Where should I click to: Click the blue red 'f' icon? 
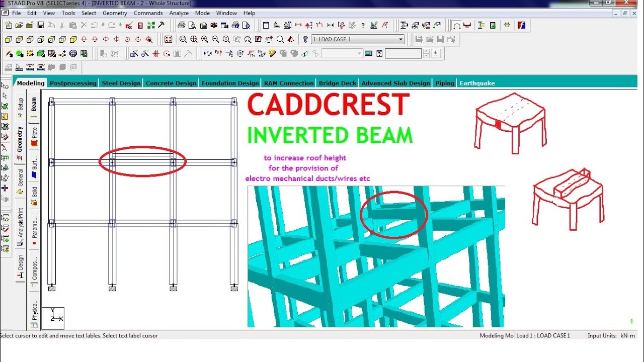coord(521,25)
